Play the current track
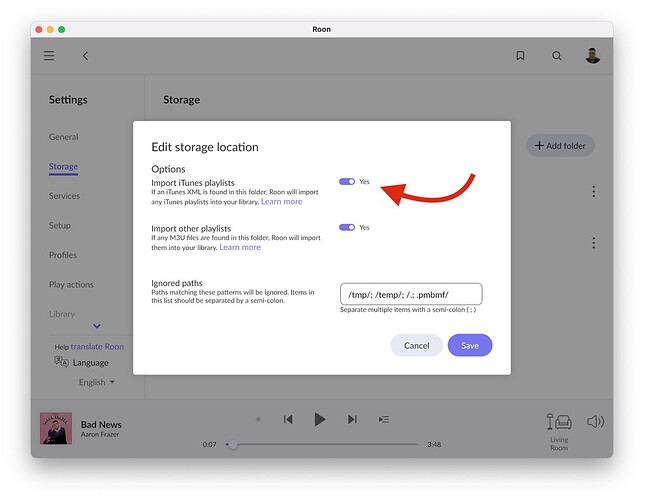 pos(320,419)
